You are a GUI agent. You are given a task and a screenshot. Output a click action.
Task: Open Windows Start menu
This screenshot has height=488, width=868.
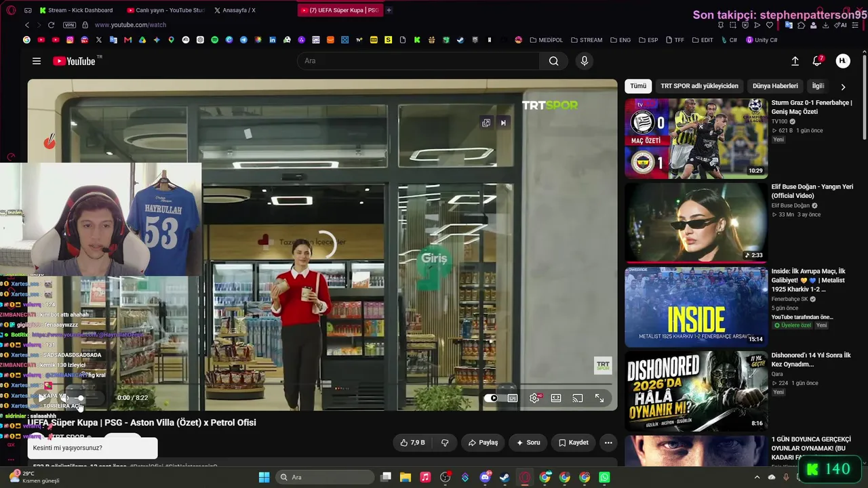[x=264, y=477]
